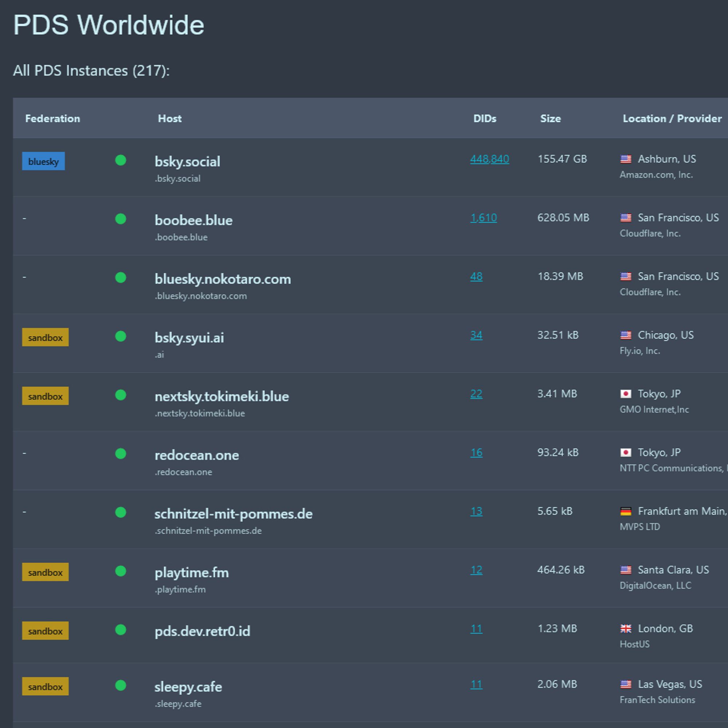This screenshot has width=728, height=728.
Task: Click the HostUS provider text
Action: pos(634,644)
